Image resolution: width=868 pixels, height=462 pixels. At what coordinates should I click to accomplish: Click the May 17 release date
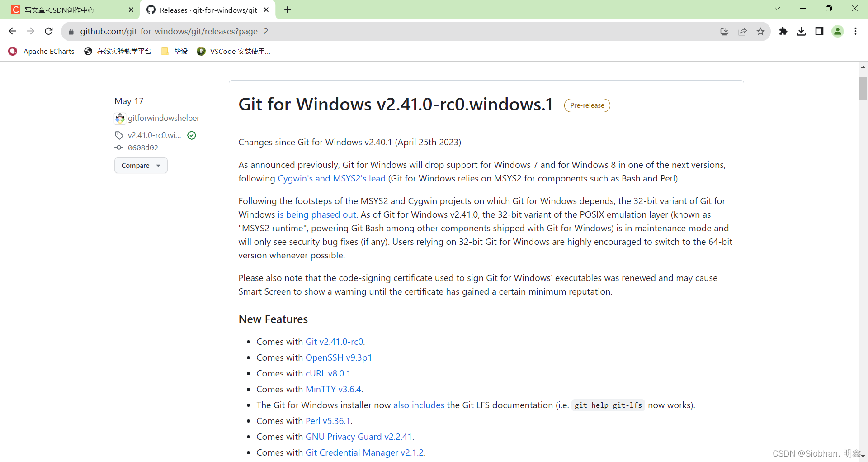tap(129, 101)
